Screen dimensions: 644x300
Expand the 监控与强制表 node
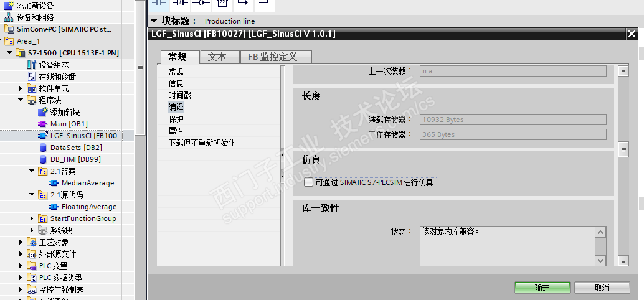click(x=21, y=290)
